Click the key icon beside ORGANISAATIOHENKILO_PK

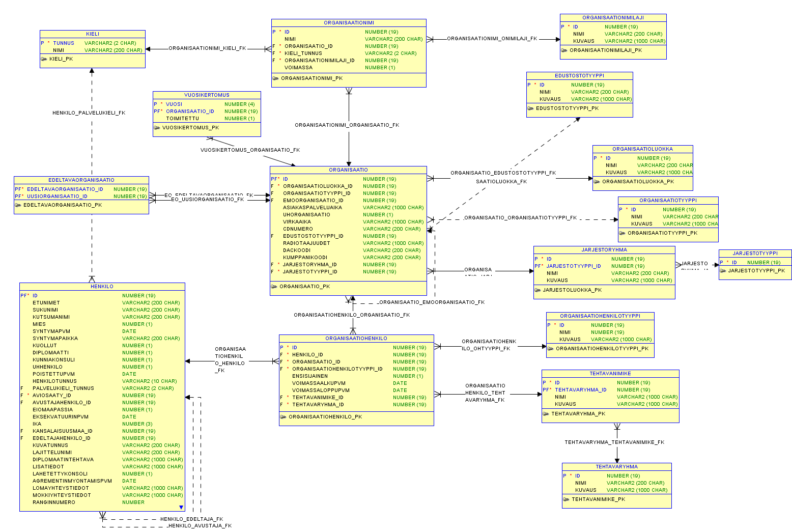pyautogui.click(x=283, y=417)
